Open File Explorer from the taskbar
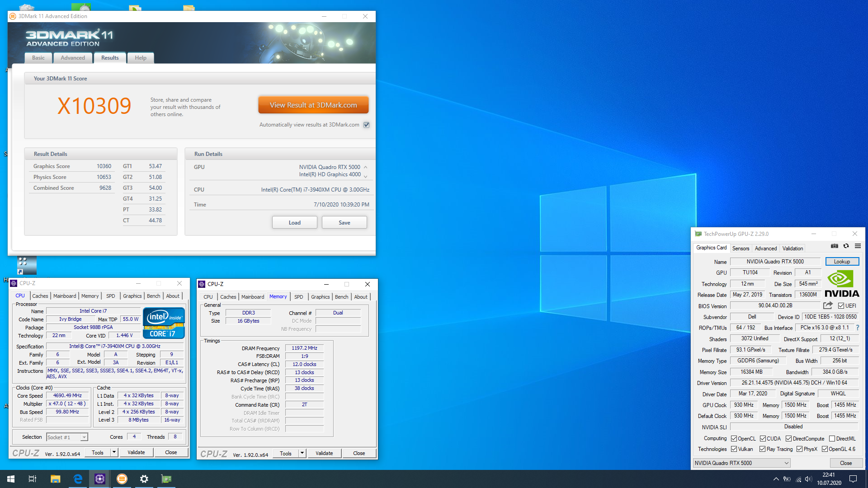The width and height of the screenshot is (868, 488). [55, 479]
